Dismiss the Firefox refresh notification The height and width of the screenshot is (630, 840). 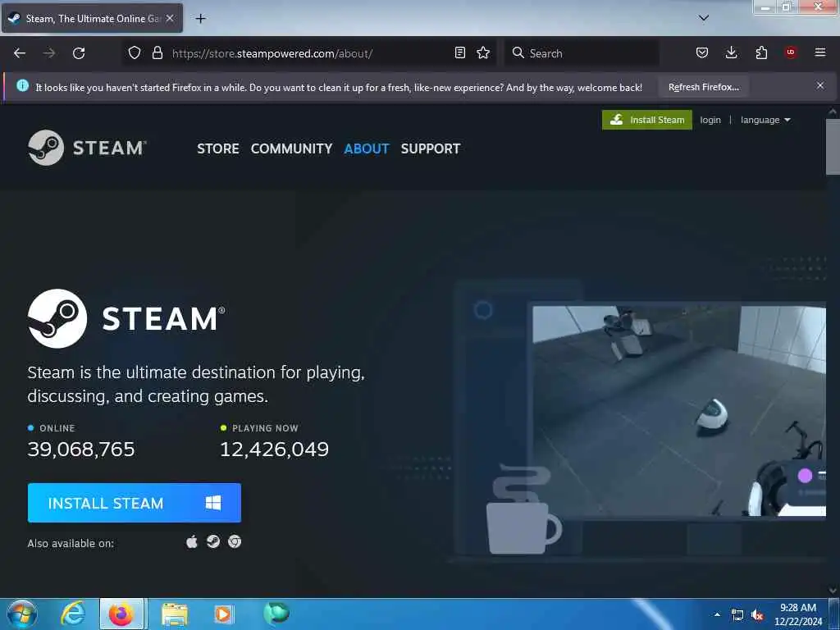point(820,85)
